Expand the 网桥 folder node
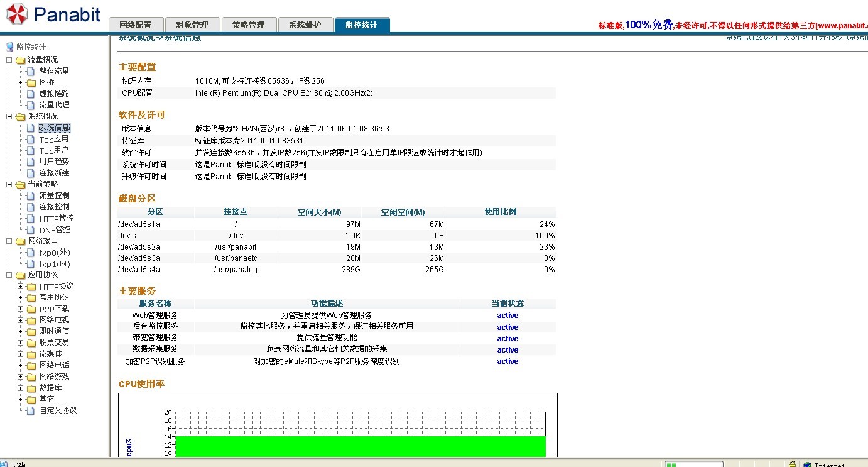Image resolution: width=868 pixels, height=467 pixels. click(x=21, y=82)
